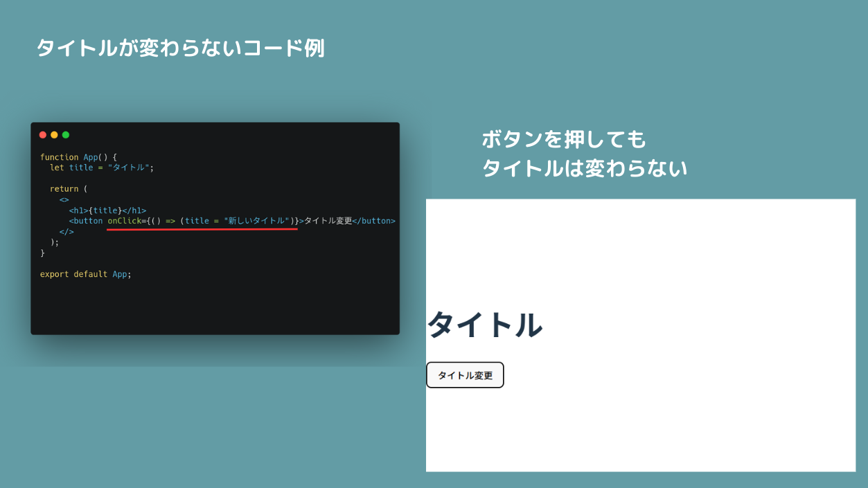Click the red close dot on code window
Screen dimensions: 868x488
click(x=43, y=135)
